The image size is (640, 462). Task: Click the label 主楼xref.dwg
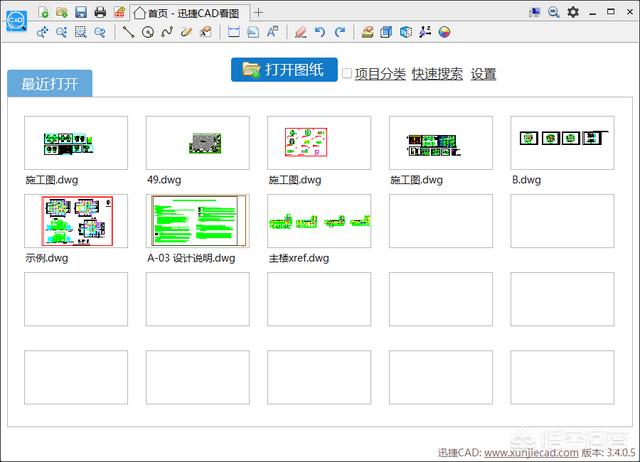pos(299,258)
